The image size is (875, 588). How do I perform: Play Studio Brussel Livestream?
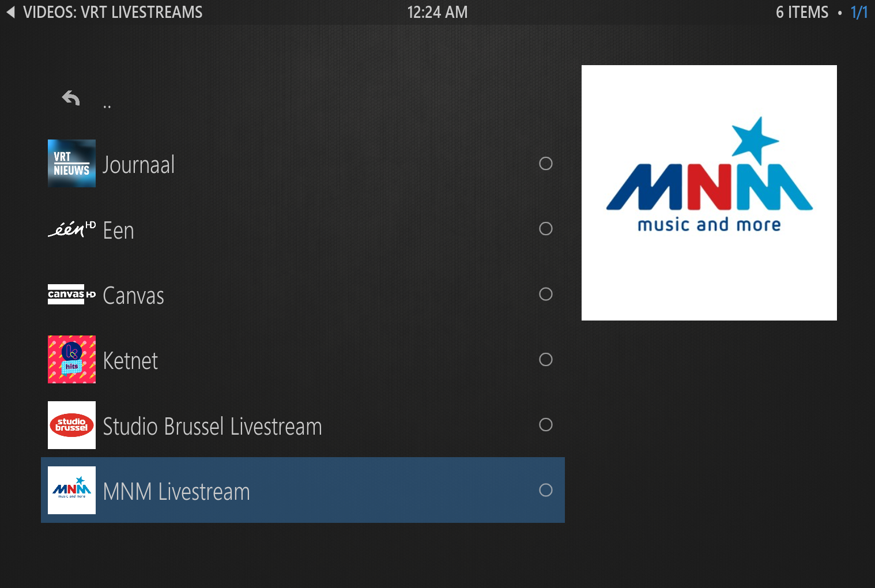[x=303, y=425]
